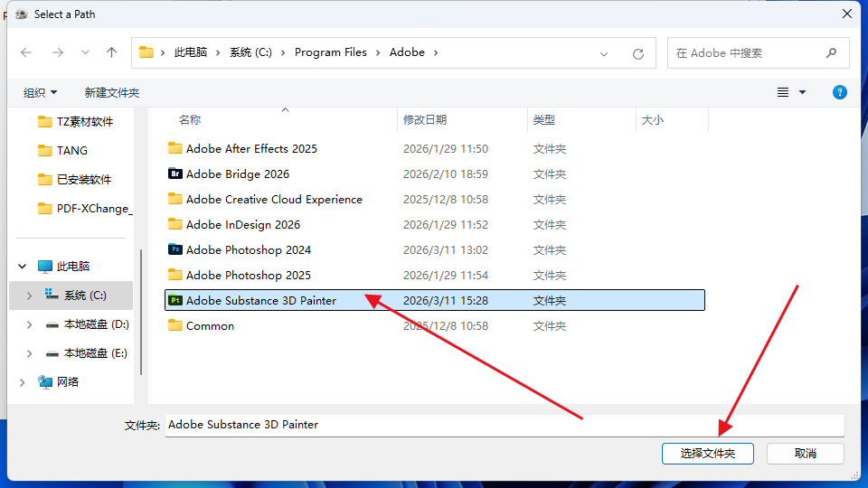This screenshot has height=488, width=868.
Task: Click the folder icon in the address bar
Action: (146, 52)
